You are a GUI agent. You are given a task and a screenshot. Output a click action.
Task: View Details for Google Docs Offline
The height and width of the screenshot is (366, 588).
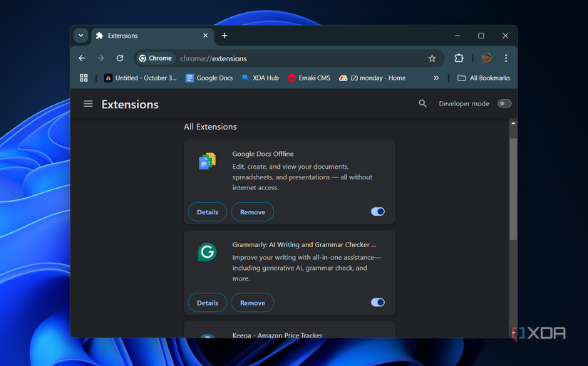pyautogui.click(x=207, y=212)
